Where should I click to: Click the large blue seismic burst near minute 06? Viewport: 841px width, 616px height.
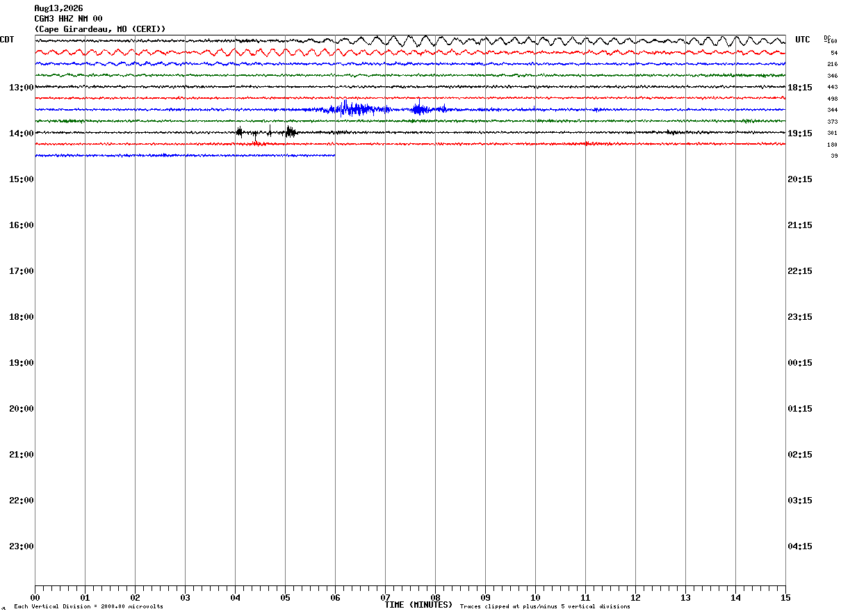(354, 108)
